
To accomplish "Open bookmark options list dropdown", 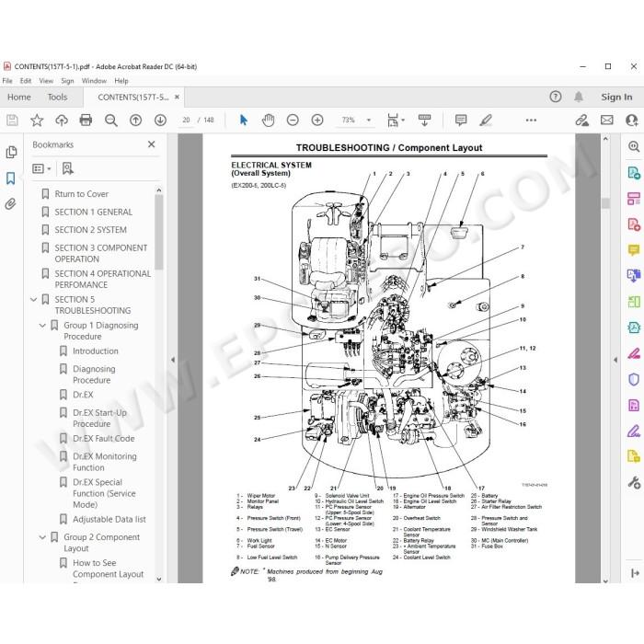I will pyautogui.click(x=41, y=168).
